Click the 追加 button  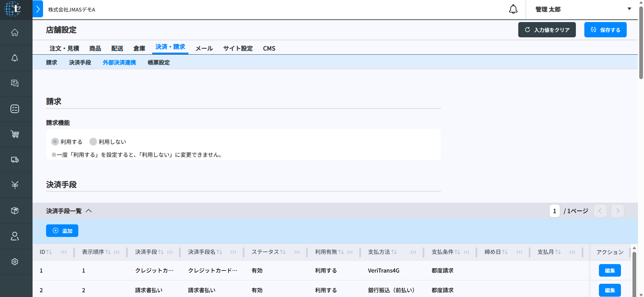[62, 231]
